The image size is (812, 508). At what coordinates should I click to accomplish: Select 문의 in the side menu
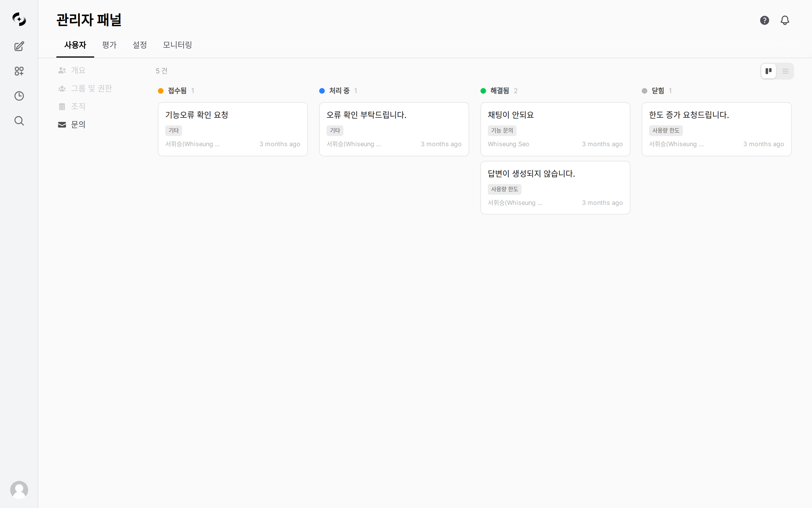coord(72,125)
